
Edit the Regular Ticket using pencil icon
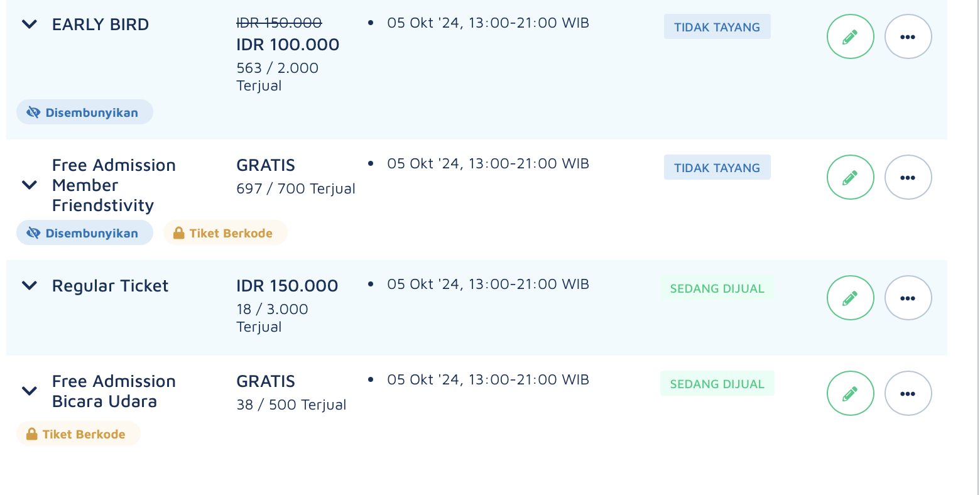pyautogui.click(x=850, y=298)
